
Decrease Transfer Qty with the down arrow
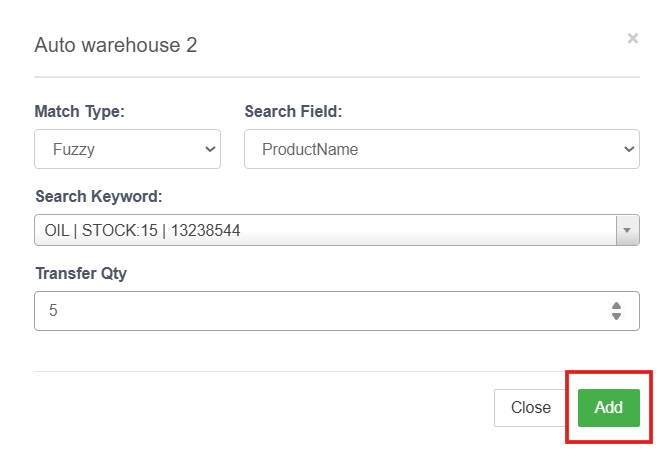click(616, 317)
